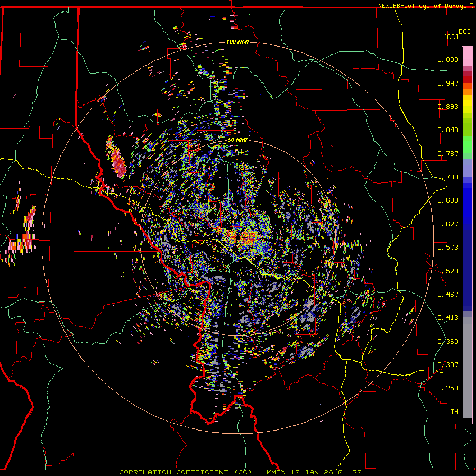476x476 pixels.
Task: Click the 0.947 legend value
Action: click(448, 83)
